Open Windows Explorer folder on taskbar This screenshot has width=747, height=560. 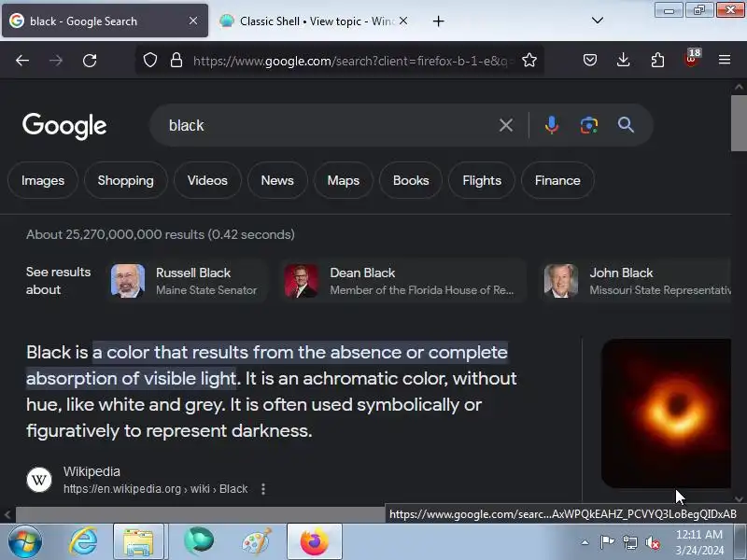[138, 542]
